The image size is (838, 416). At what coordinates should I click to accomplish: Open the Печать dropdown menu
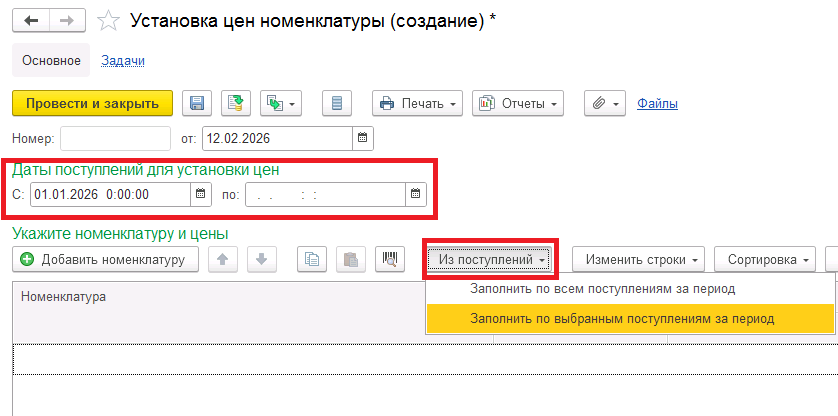(417, 103)
